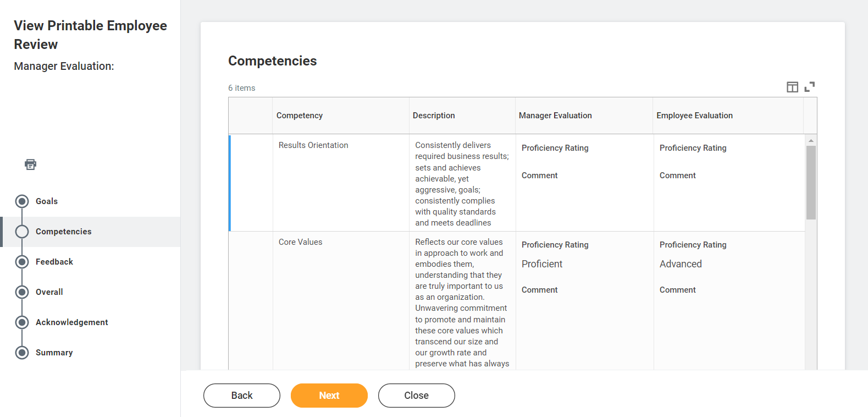Select the Proficient rating for Core Values
The height and width of the screenshot is (417, 868).
[542, 264]
